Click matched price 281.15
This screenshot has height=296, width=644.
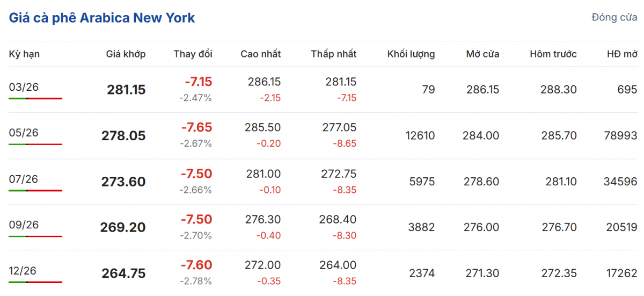click(x=126, y=90)
